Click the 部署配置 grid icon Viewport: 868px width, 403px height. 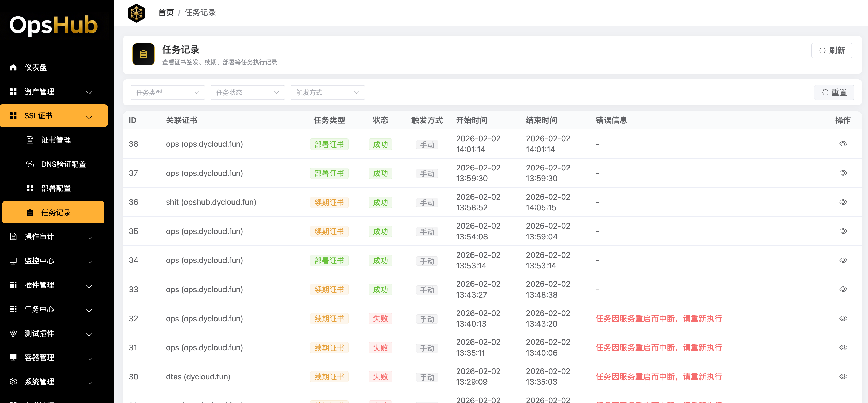click(x=30, y=188)
